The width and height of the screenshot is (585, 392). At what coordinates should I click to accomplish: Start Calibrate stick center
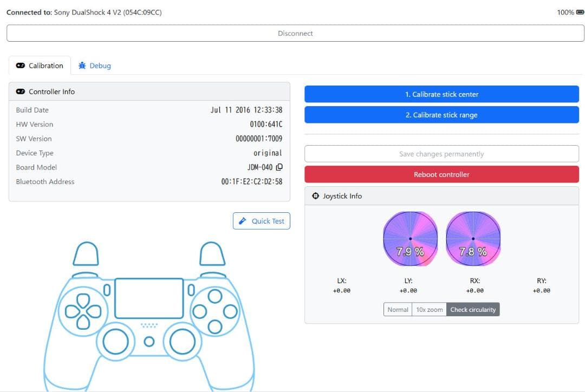click(442, 94)
